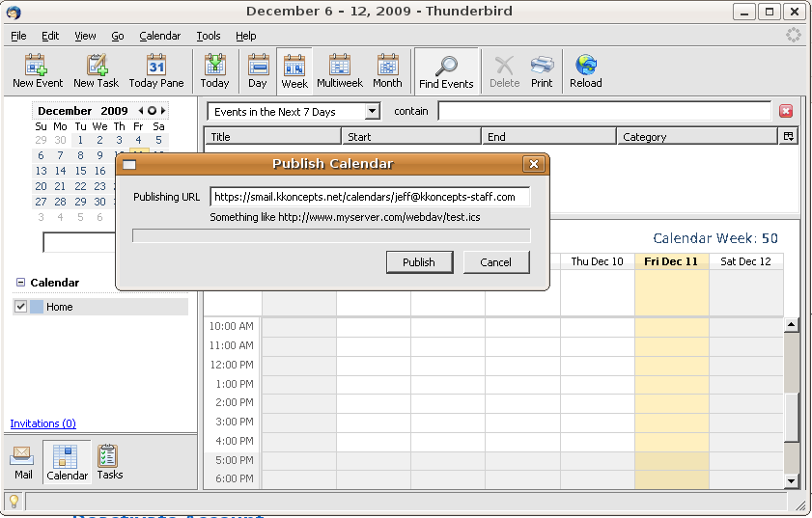
Task: Click the Calendar Week: 50 label
Action: click(x=715, y=238)
